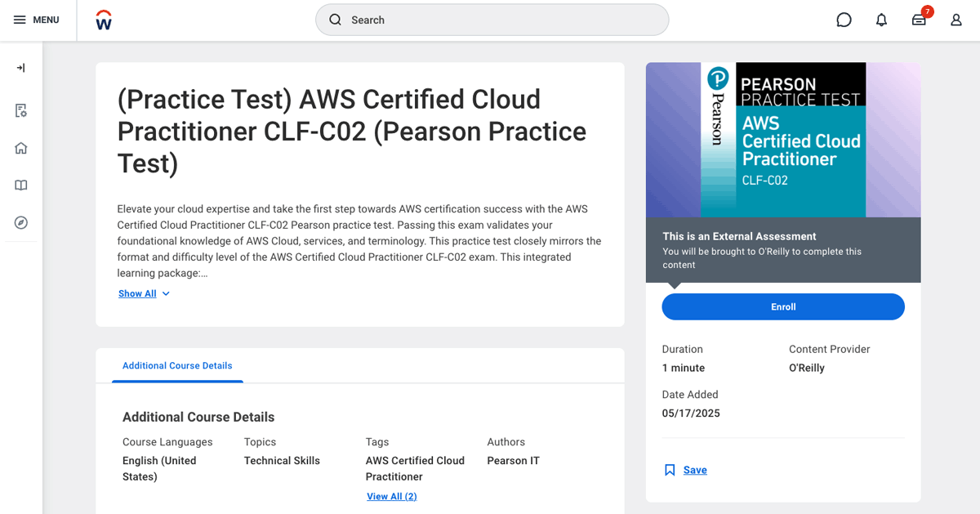Click the 'AWS Certified Cloud Practitioner' tag

pos(415,468)
